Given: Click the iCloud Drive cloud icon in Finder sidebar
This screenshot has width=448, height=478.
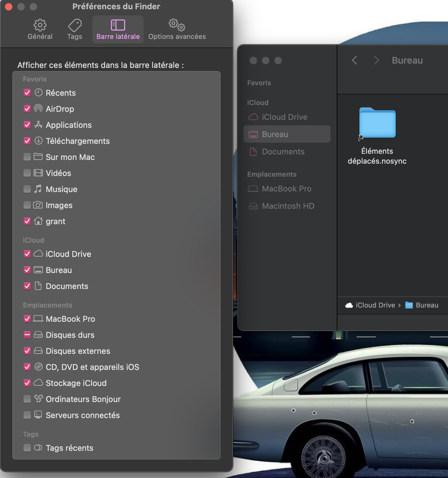Looking at the screenshot, I should tap(253, 117).
